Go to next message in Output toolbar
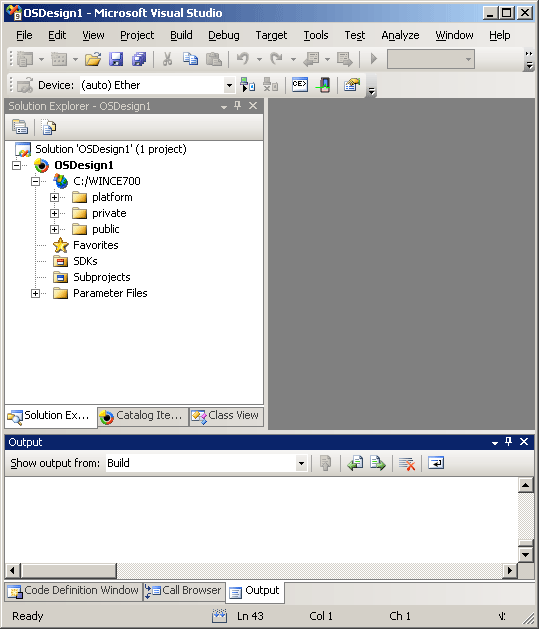Viewport: 539px width, 629px height. click(x=378, y=463)
